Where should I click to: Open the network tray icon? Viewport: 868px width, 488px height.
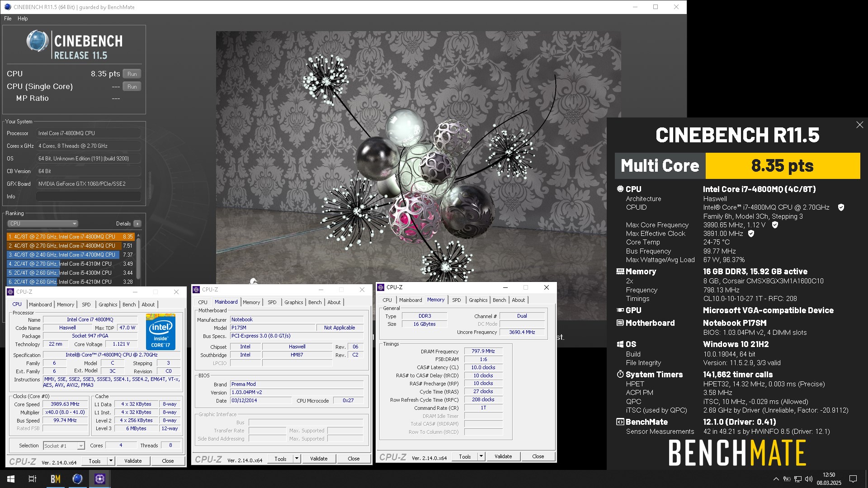[798, 479]
